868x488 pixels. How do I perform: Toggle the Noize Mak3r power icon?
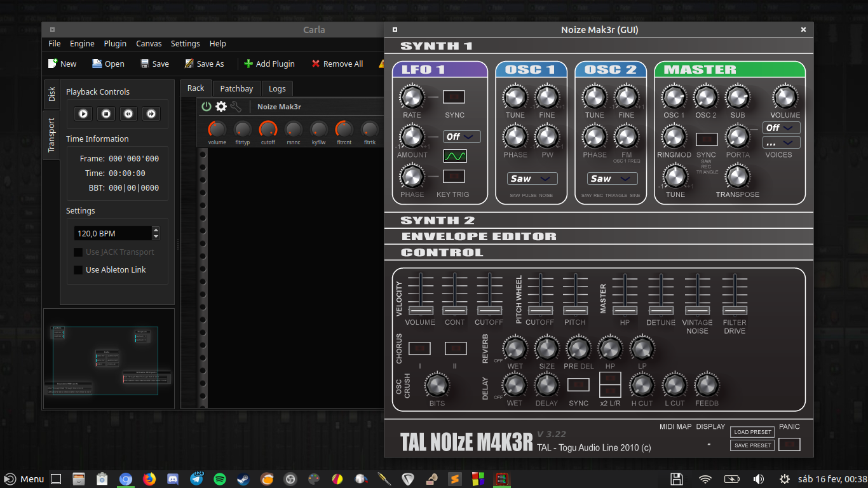pyautogui.click(x=206, y=107)
